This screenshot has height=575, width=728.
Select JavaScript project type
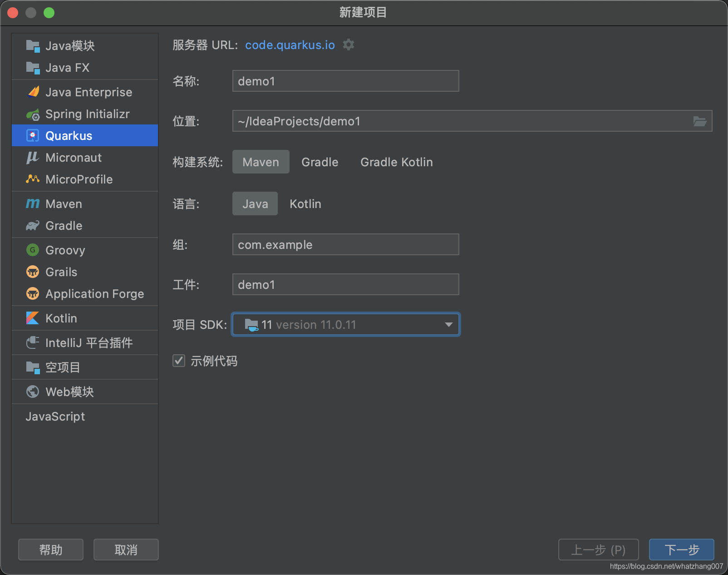pos(85,416)
